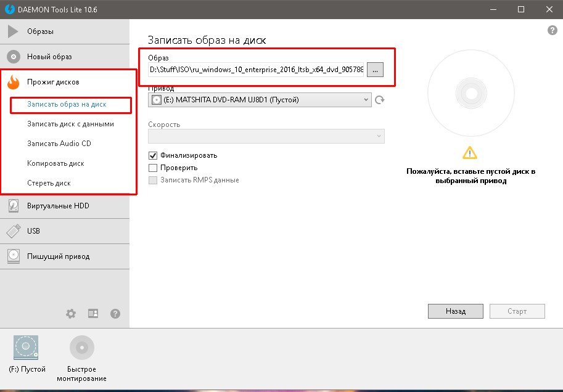Click the blank disc illustration
This screenshot has width=563, height=392.
pos(471,93)
